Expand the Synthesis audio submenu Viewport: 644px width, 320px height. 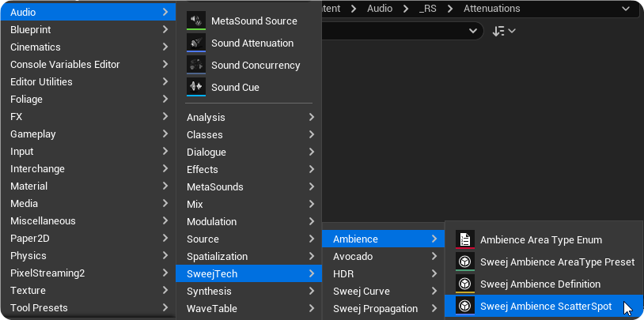[249, 292]
